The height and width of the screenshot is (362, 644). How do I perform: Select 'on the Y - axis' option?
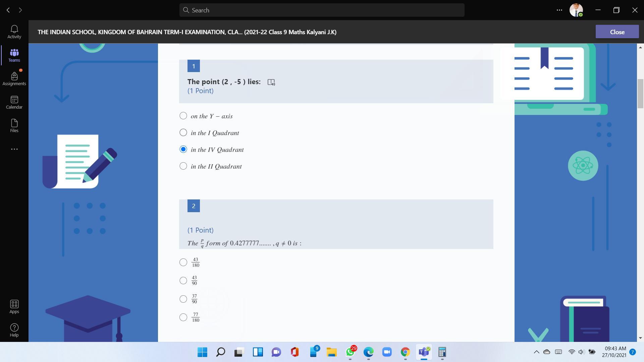click(183, 116)
